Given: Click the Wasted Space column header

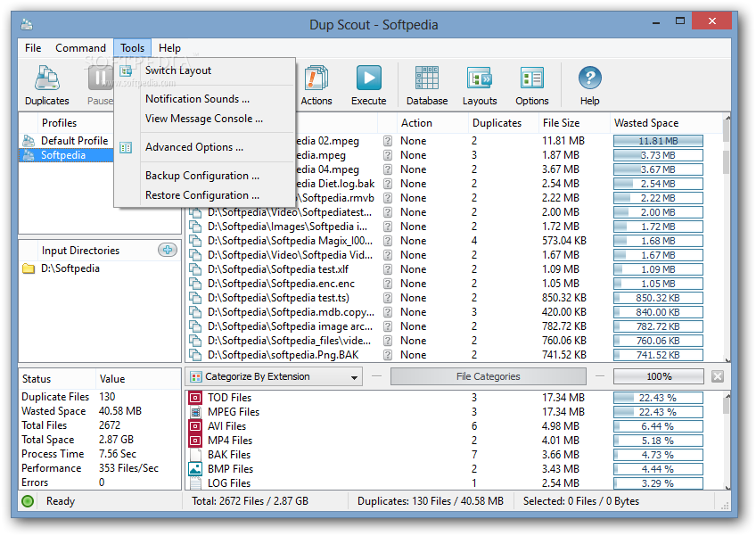Looking at the screenshot, I should click(x=666, y=123).
